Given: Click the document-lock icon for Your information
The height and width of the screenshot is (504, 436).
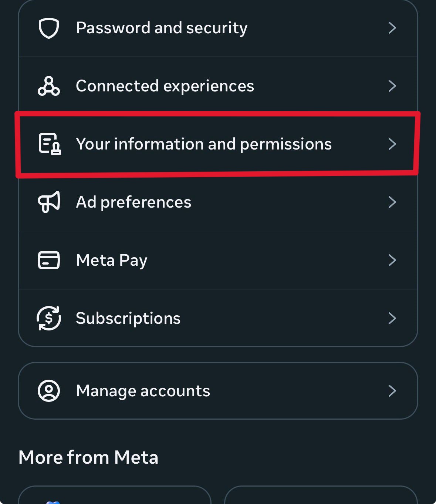Looking at the screenshot, I should click(50, 144).
